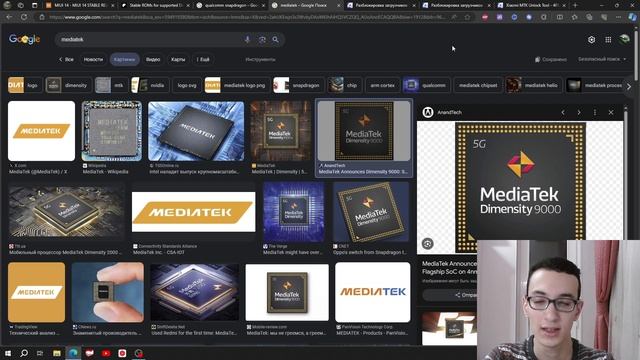Search inside image with lens button
The width and height of the screenshot is (640, 360).
(x=427, y=244)
